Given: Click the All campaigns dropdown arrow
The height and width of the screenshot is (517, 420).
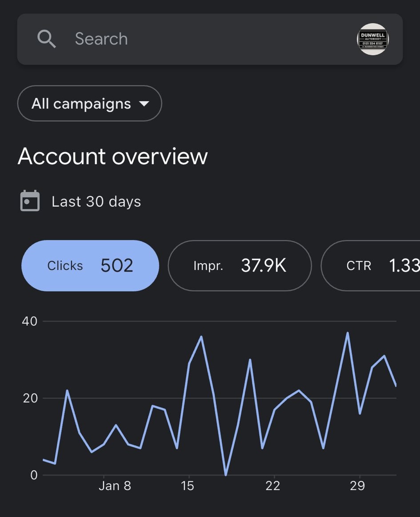Looking at the screenshot, I should [x=144, y=104].
